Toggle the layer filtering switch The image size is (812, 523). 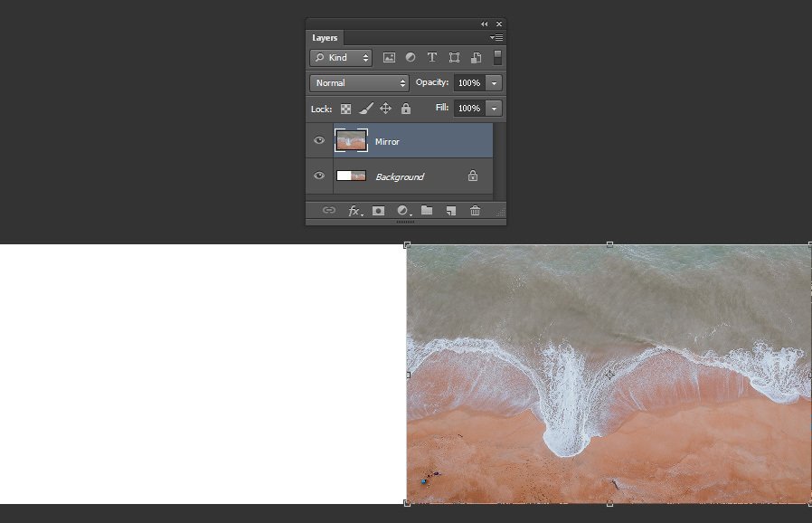497,58
